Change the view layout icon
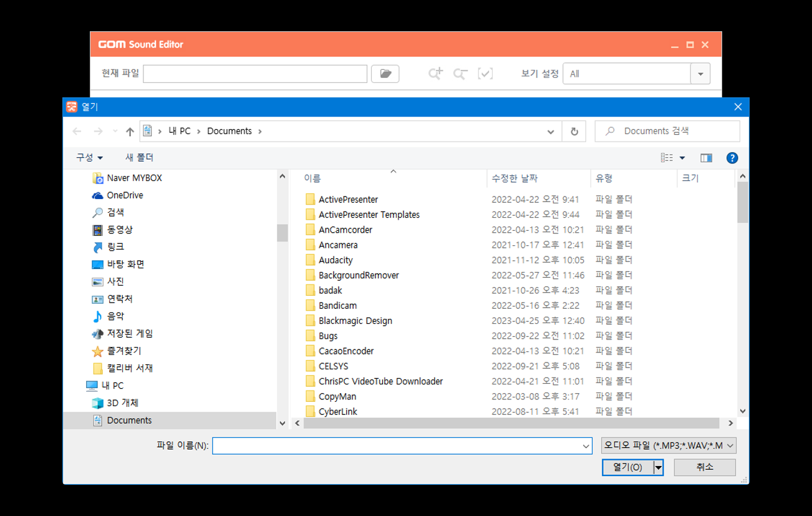Image resolution: width=812 pixels, height=516 pixels. pyautogui.click(x=667, y=158)
